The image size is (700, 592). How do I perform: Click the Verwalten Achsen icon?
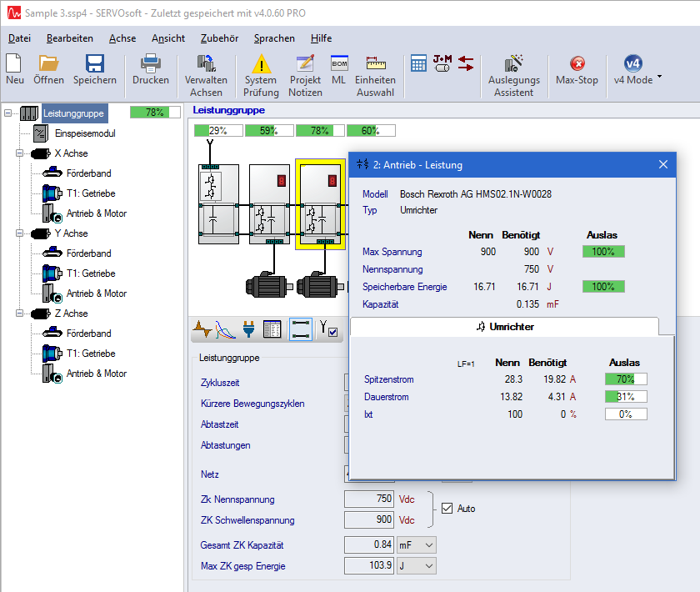(x=206, y=65)
